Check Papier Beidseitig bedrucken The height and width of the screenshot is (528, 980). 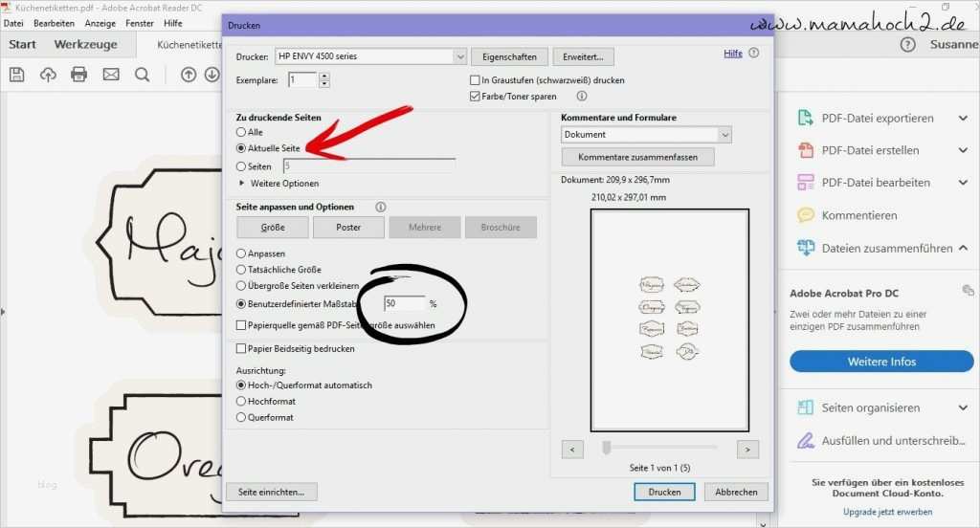click(240, 349)
